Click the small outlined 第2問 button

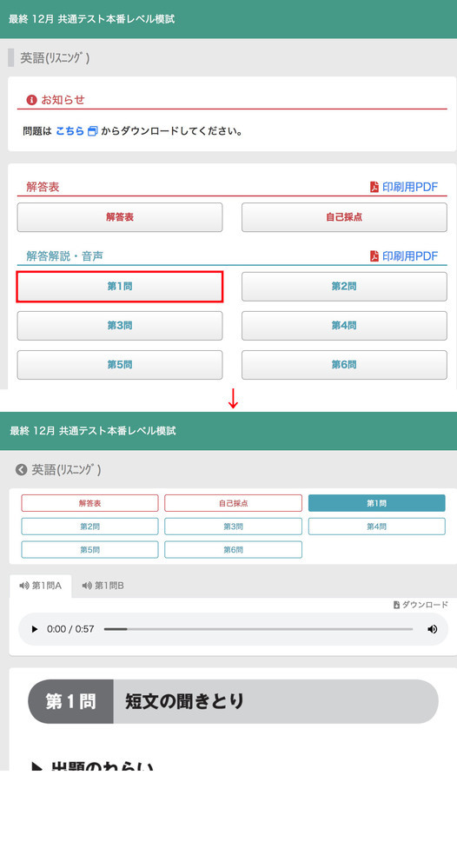pos(89,527)
